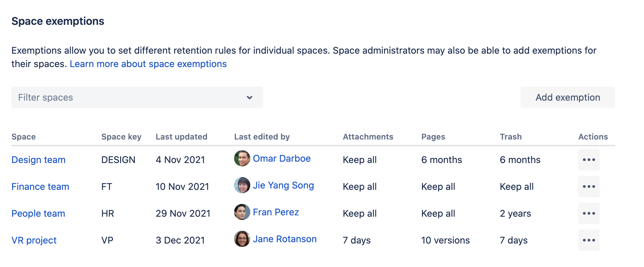Open the Finance team space link
Screen dimensions: 644x267
40,187
